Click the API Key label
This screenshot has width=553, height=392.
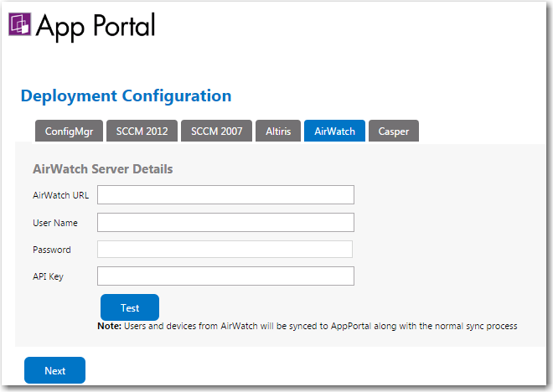(48, 276)
